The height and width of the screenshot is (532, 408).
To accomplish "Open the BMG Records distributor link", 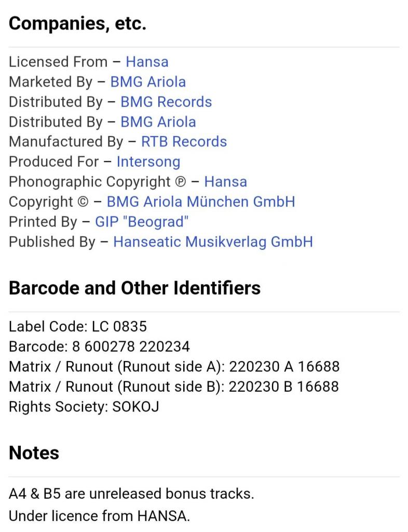I will pos(166,102).
